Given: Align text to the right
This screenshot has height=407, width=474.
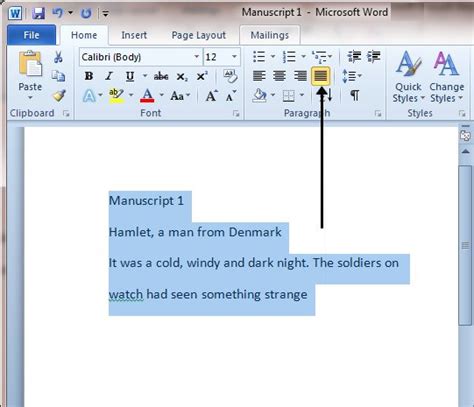Looking at the screenshot, I should pos(300,76).
